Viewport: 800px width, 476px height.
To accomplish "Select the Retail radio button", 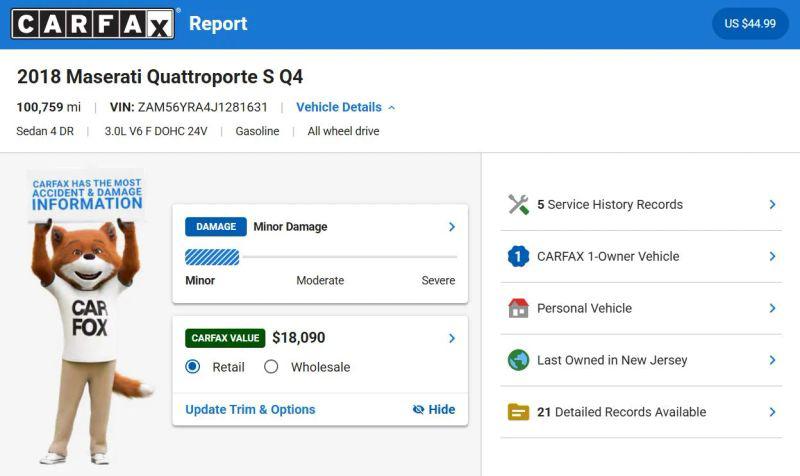I will point(193,367).
